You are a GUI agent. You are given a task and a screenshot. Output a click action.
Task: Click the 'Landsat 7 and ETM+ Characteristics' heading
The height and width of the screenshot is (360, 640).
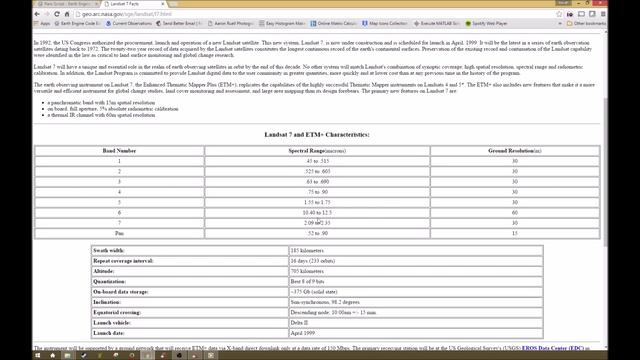[317, 135]
